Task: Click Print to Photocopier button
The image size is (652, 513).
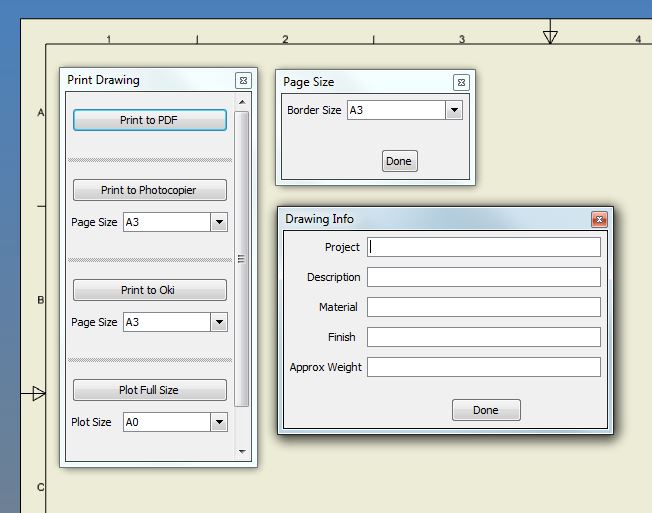Action: pos(150,190)
